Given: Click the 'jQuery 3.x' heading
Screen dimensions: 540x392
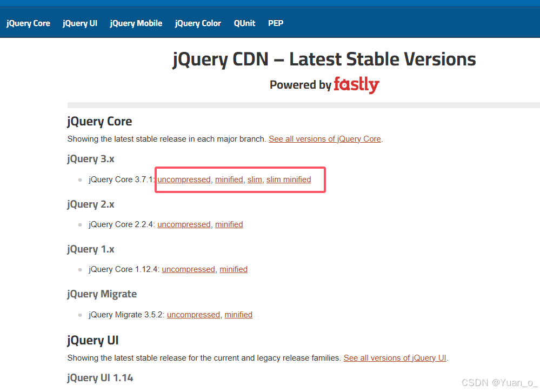Looking at the screenshot, I should point(91,159).
